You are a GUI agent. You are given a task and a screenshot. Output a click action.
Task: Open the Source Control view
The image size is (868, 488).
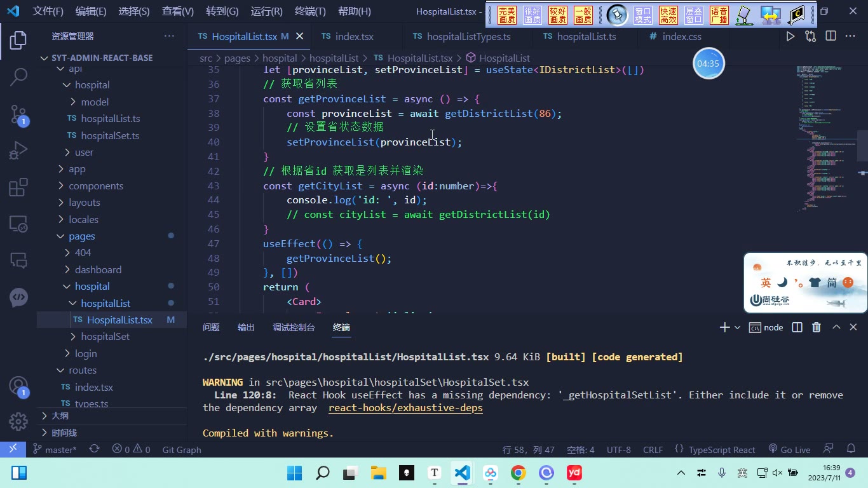point(18,114)
